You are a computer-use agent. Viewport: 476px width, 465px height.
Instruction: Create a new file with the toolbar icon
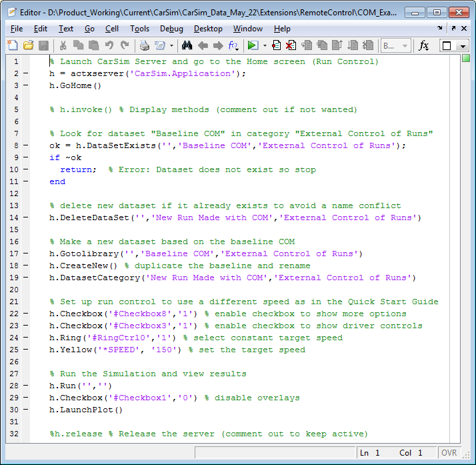pos(13,45)
